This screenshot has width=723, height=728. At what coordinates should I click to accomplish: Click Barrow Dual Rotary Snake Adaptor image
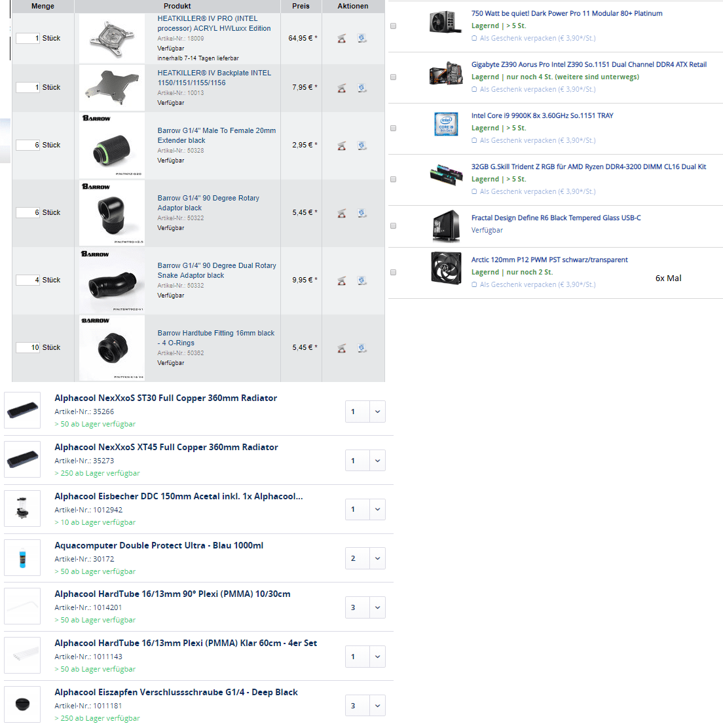[112, 280]
